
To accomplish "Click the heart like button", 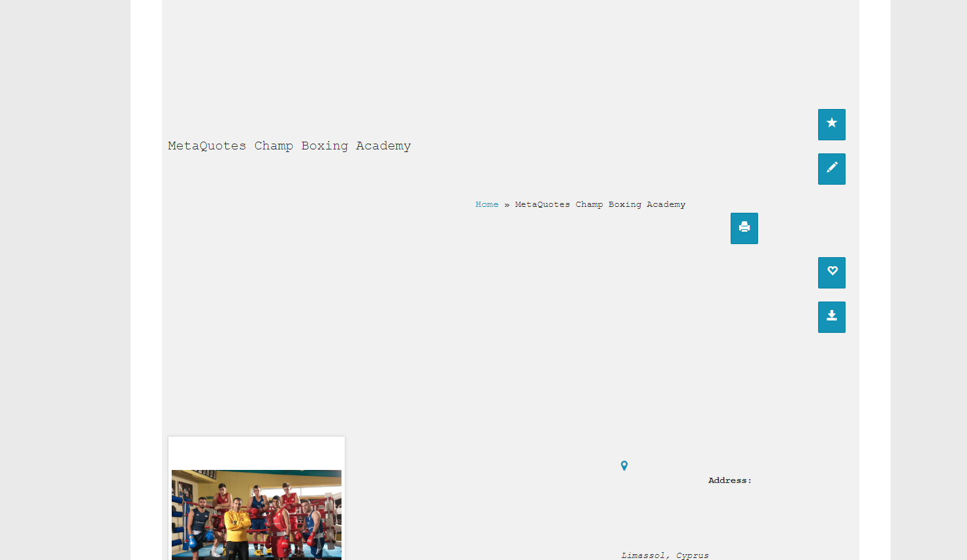I will (x=831, y=273).
